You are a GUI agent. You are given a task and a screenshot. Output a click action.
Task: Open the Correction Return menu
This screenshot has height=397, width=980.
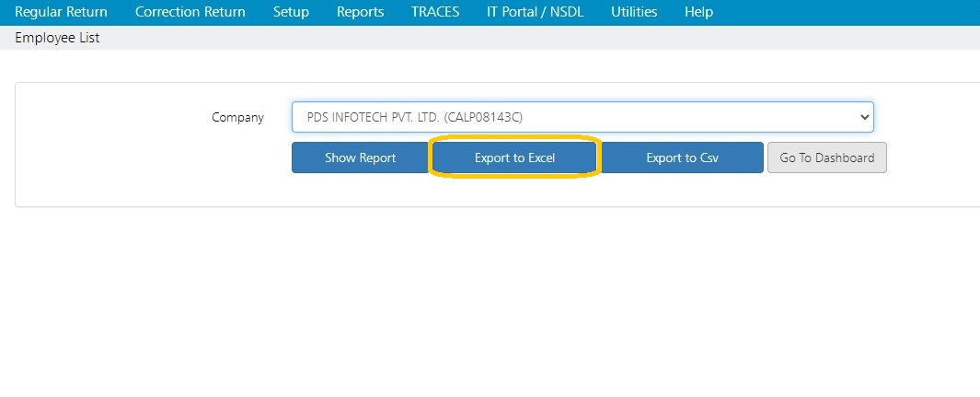point(190,12)
